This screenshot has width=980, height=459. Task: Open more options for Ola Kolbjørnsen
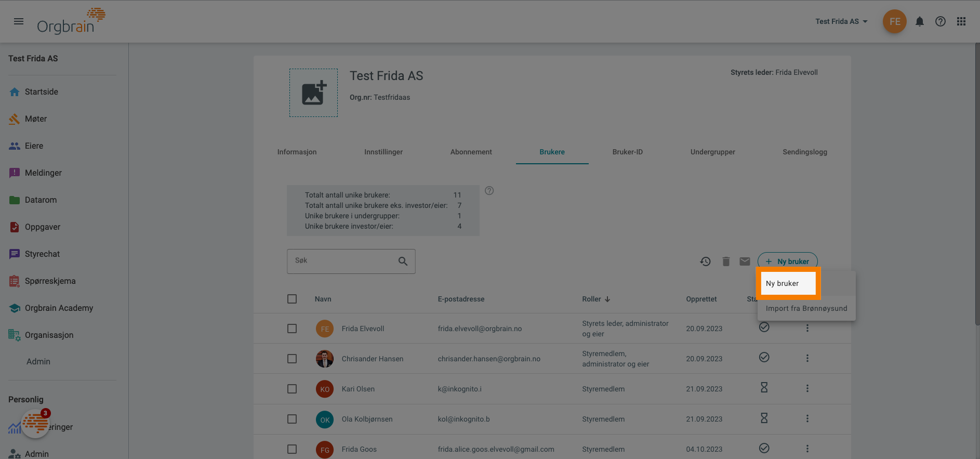[807, 418]
